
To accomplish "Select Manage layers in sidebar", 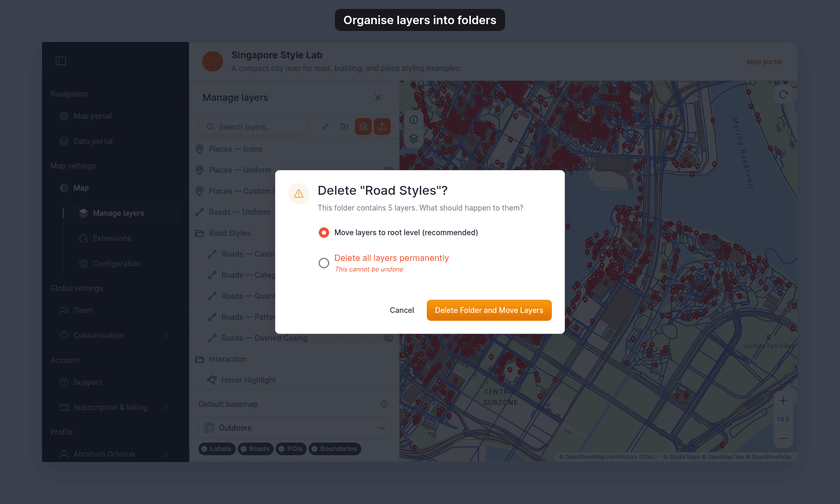I will pos(124,213).
